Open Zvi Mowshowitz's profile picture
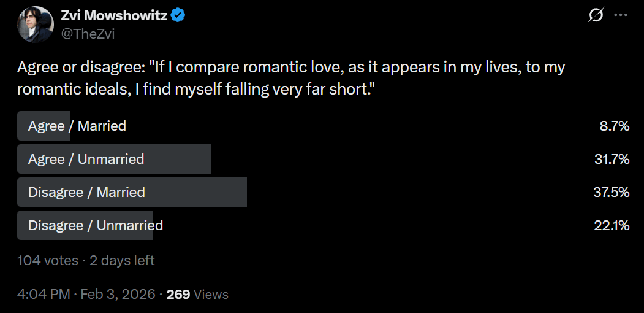 coord(36,25)
